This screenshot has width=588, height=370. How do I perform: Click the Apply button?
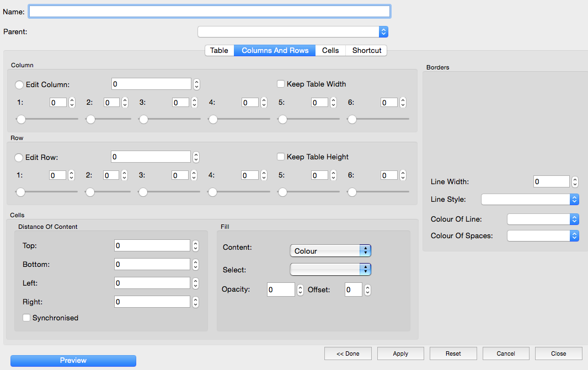pos(400,353)
